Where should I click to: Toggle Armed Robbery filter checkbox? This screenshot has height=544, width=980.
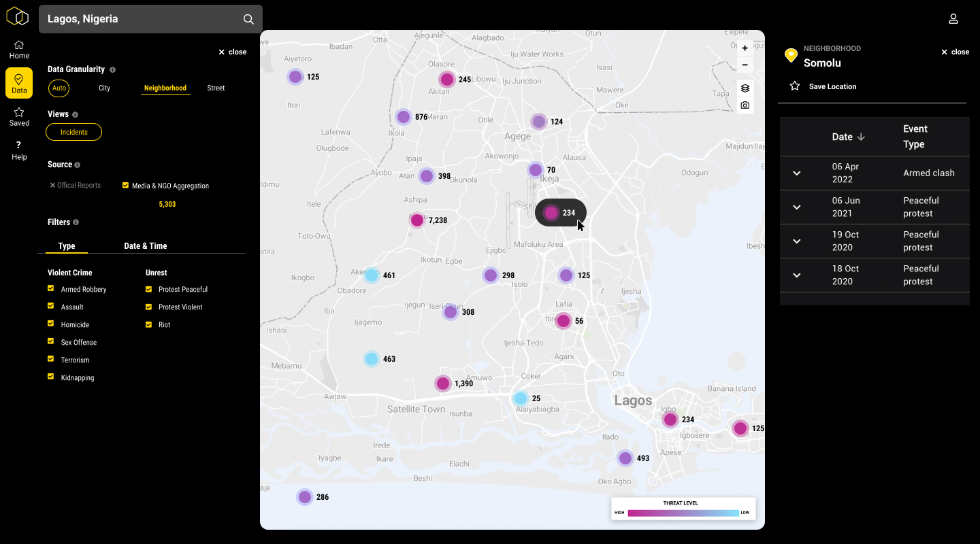pos(51,288)
